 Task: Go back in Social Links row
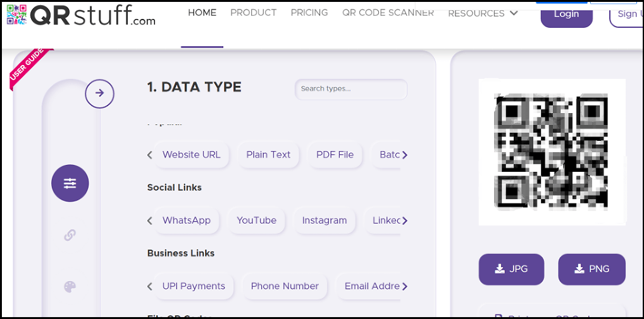pyautogui.click(x=149, y=220)
